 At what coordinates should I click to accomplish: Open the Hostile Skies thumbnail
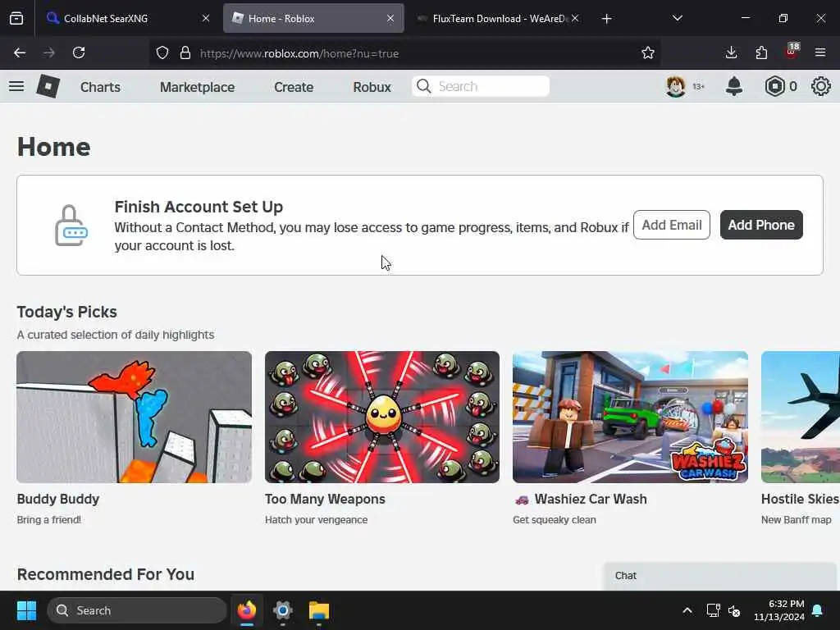coord(801,417)
